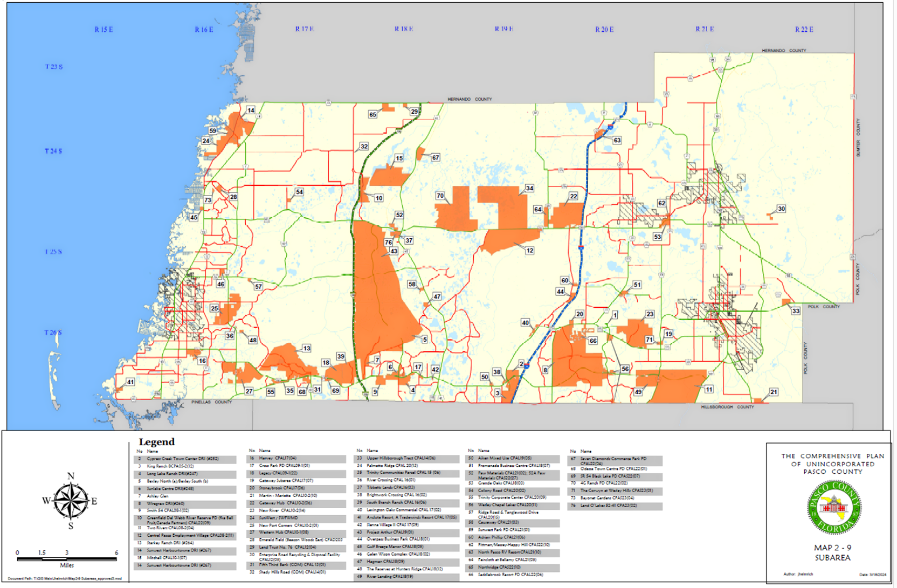Image resolution: width=897 pixels, height=588 pixels.
Task: Click map marker number 13
Action: 306,349
